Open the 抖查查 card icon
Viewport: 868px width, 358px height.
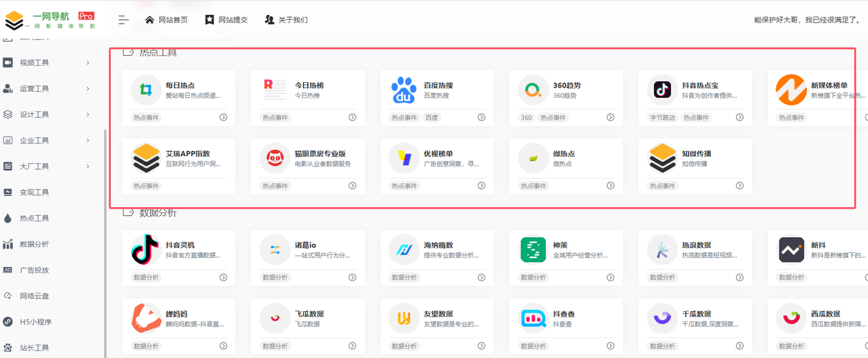pos(533,319)
